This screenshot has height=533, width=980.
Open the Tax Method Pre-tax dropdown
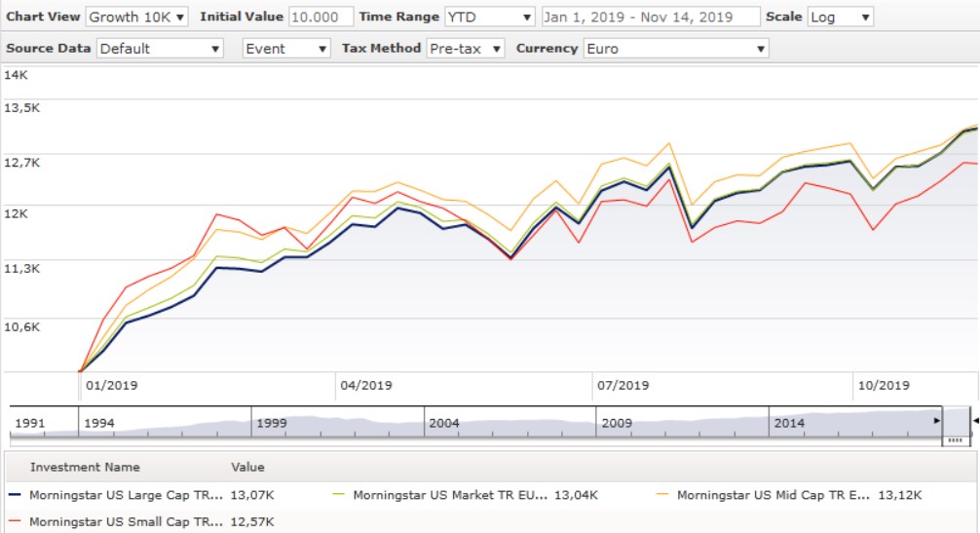pyautogui.click(x=466, y=49)
